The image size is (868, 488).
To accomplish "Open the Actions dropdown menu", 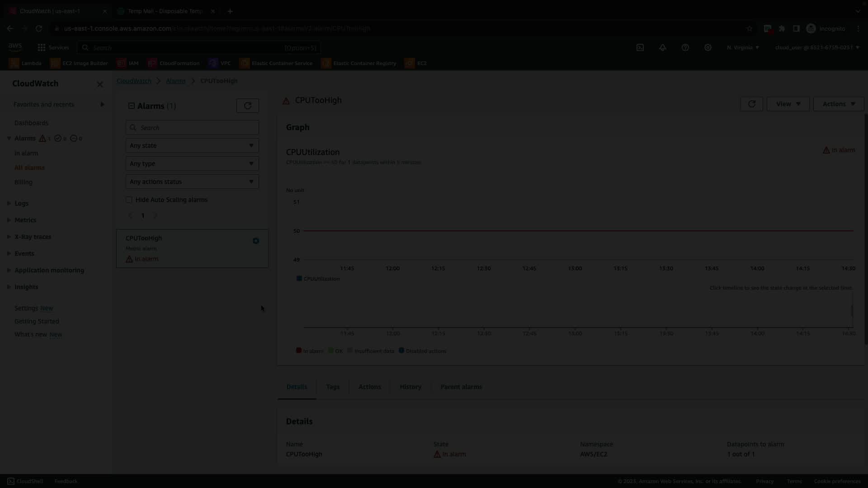I will pos(838,104).
